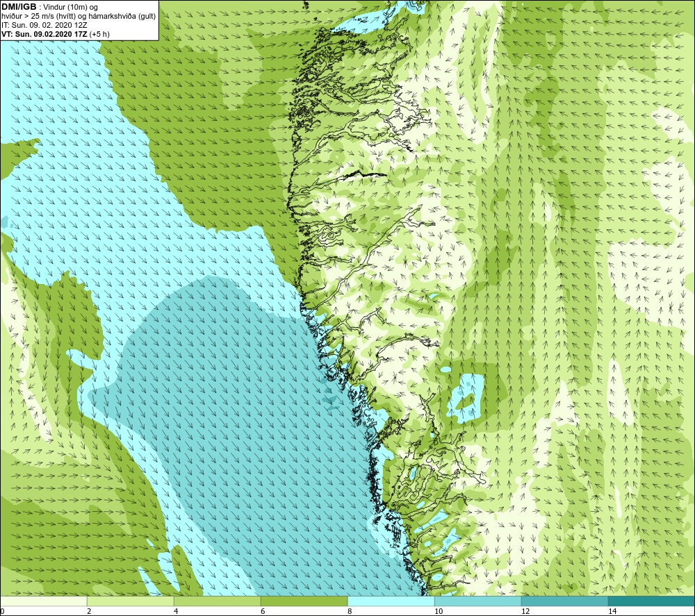Click the legend scale label "10"
Viewport: 695px width, 616px height.
[x=439, y=611]
